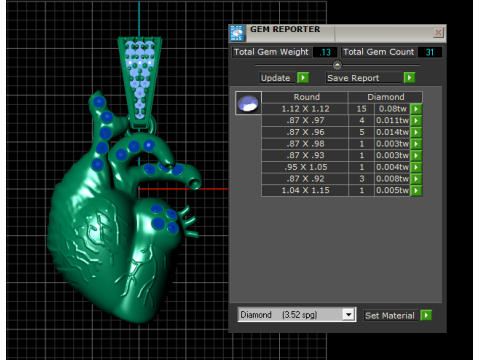
Task: Select the round gem thumbnail image
Action: 248,103
